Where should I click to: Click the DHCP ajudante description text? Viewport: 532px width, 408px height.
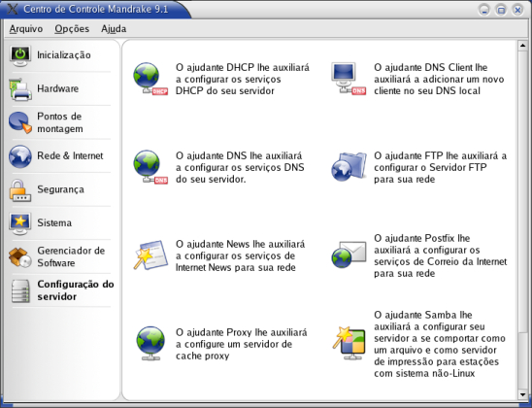(x=243, y=79)
